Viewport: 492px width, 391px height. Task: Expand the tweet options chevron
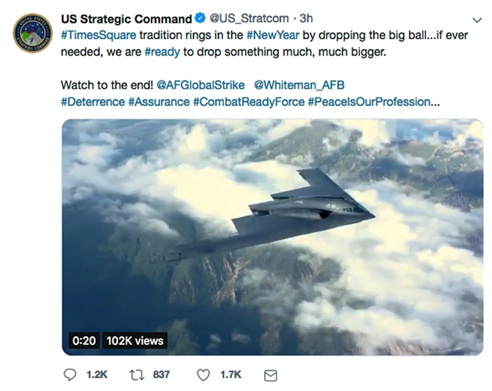click(477, 20)
